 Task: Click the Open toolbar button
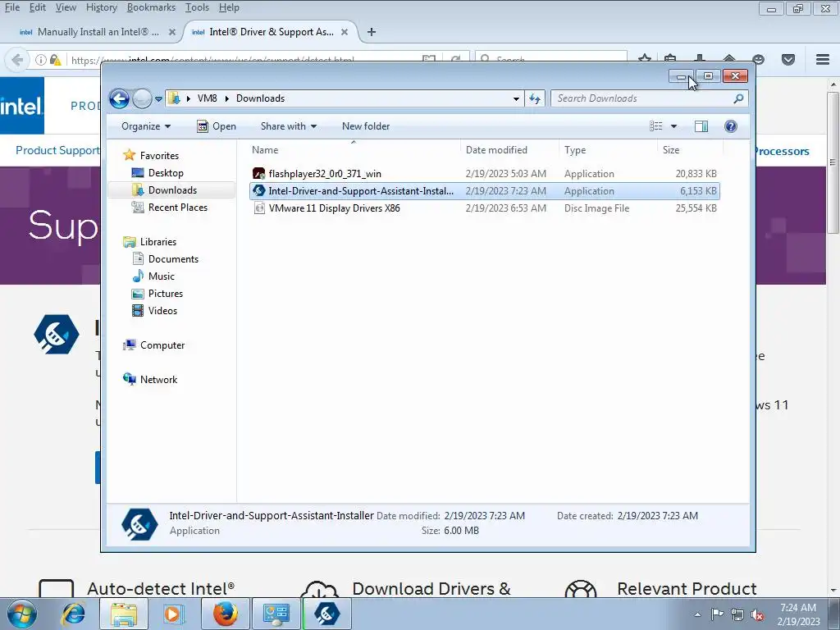217,126
